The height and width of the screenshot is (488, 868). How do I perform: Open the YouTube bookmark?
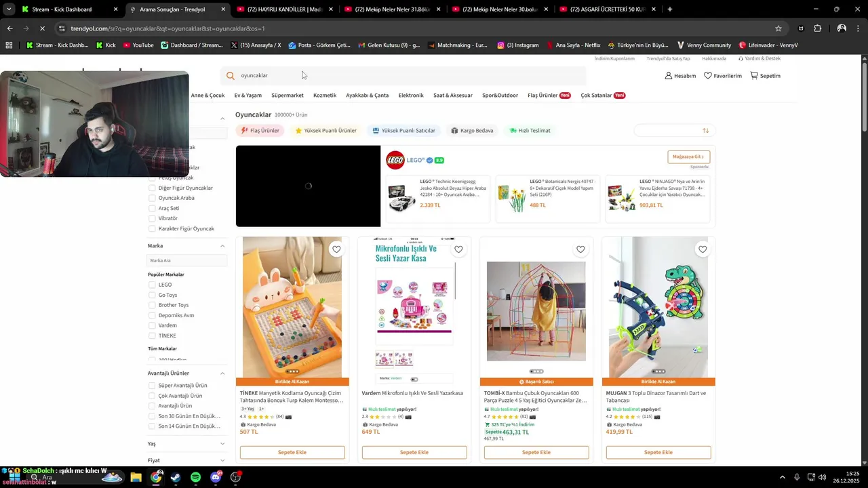(138, 45)
